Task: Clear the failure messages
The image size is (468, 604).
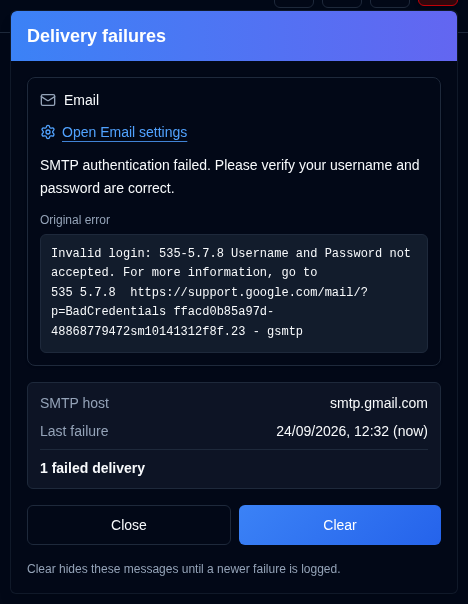Action: click(x=340, y=525)
